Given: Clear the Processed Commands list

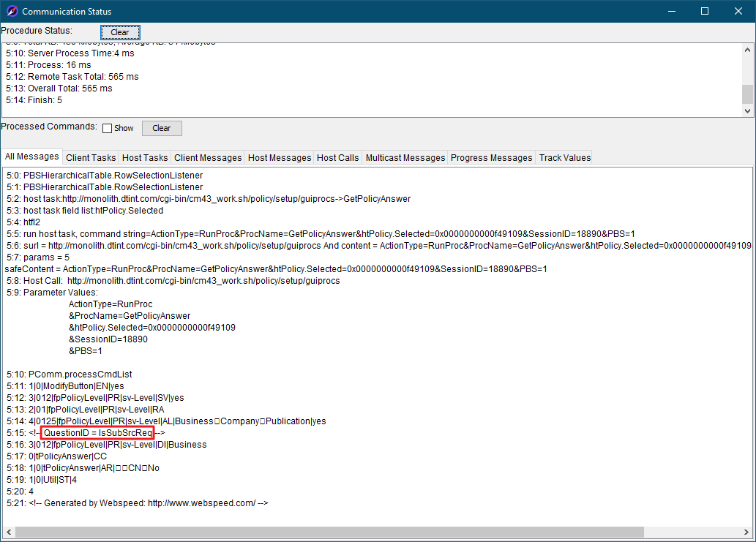Looking at the screenshot, I should tap(162, 128).
